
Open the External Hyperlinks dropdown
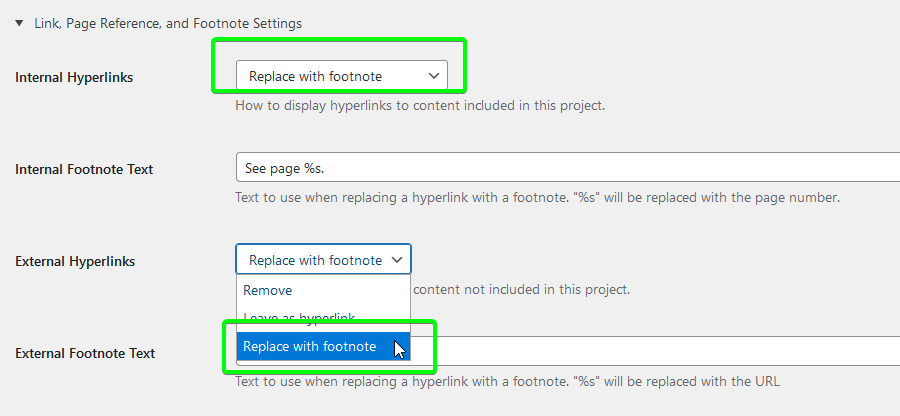(x=323, y=259)
